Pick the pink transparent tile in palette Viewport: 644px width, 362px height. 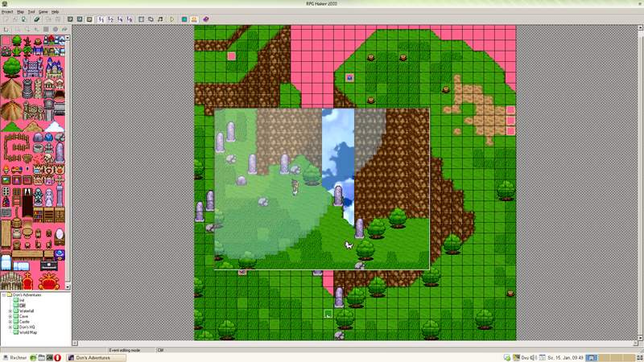pos(6,40)
